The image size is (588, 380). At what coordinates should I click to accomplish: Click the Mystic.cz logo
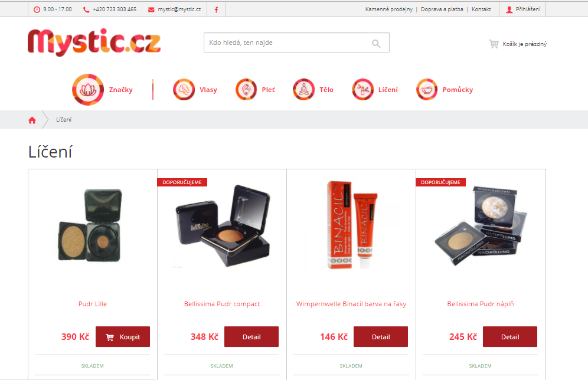pos(94,42)
